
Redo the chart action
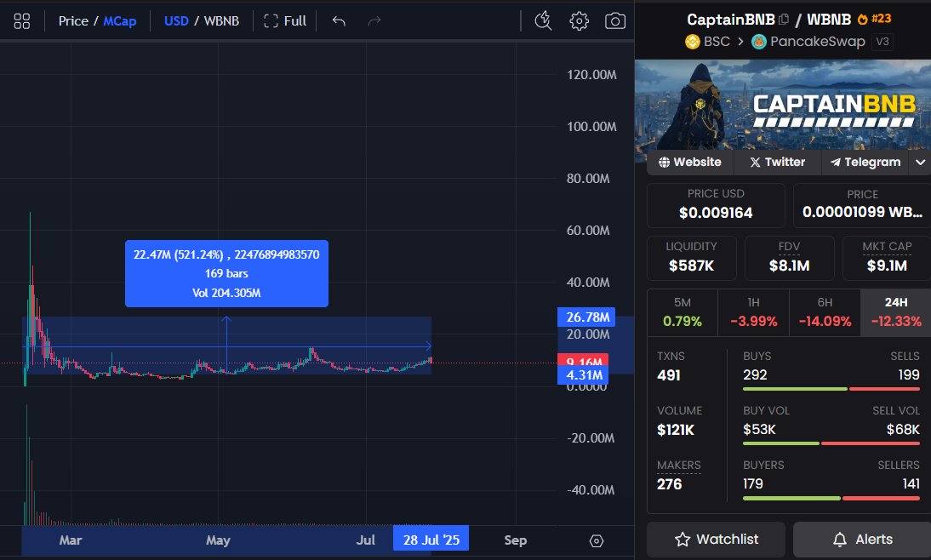374,21
